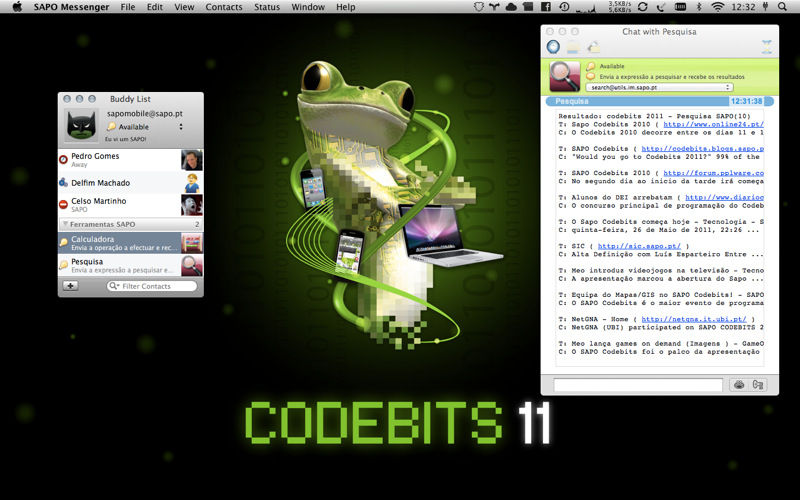The width and height of the screenshot is (800, 500).
Task: Click the Pesquisa magnifier avatar in chat header
Action: click(x=564, y=77)
